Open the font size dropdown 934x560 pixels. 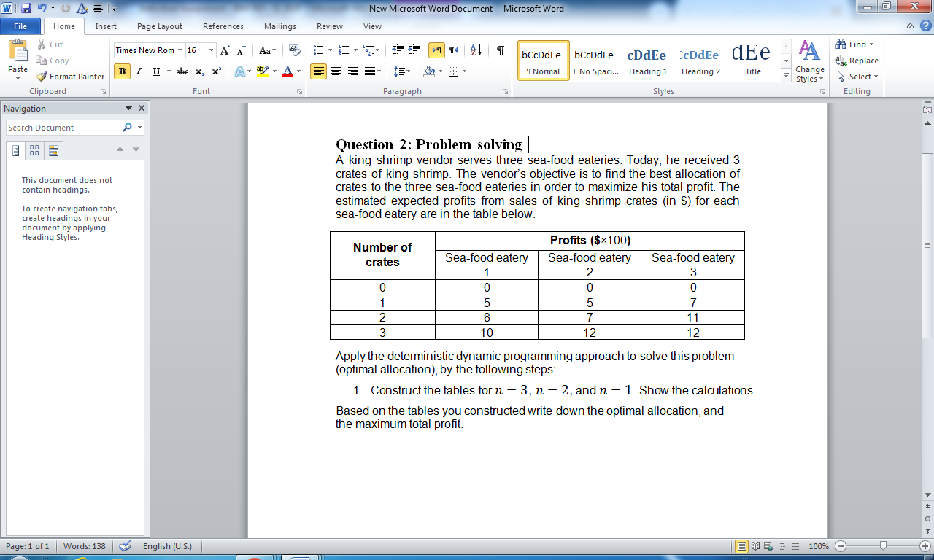click(212, 50)
